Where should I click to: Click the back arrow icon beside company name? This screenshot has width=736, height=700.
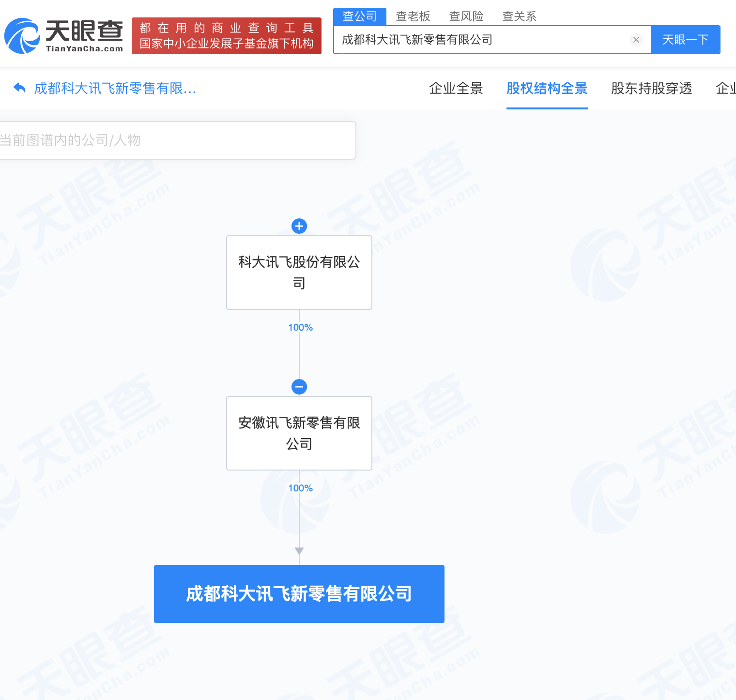pyautogui.click(x=19, y=88)
